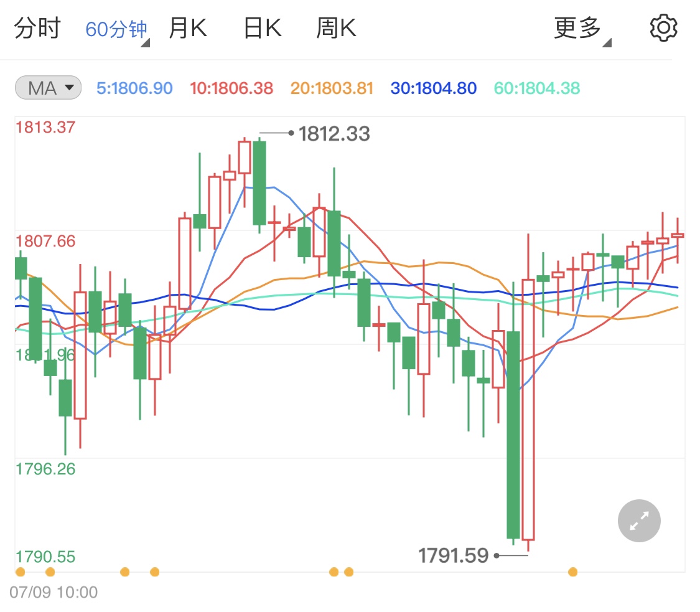Open the MA indicator dropdown
The width and height of the screenshot is (700, 612).
pyautogui.click(x=48, y=88)
